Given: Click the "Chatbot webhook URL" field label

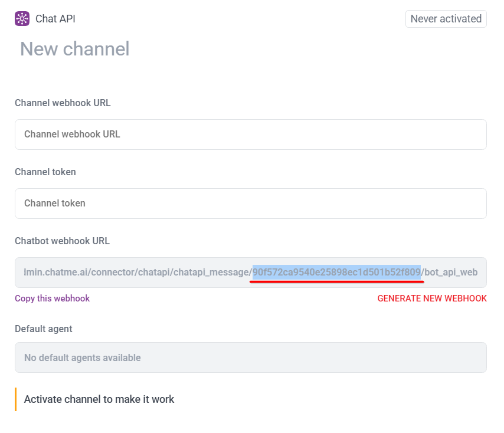Looking at the screenshot, I should click(x=62, y=241).
